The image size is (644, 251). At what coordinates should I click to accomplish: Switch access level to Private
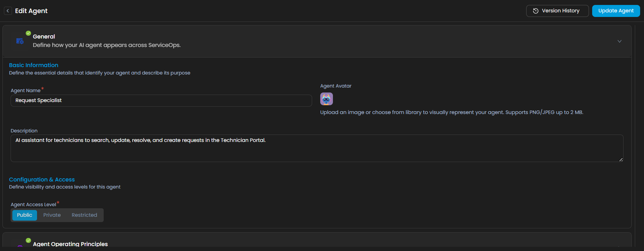click(x=52, y=215)
